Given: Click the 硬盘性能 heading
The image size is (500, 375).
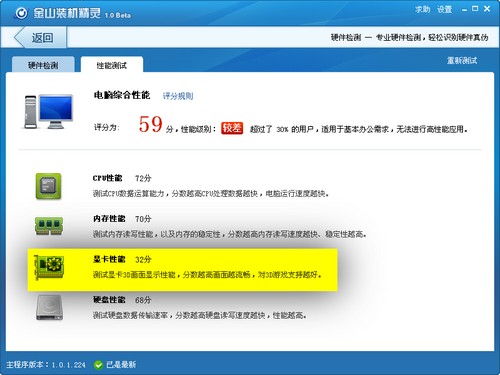Looking at the screenshot, I should click(109, 300).
